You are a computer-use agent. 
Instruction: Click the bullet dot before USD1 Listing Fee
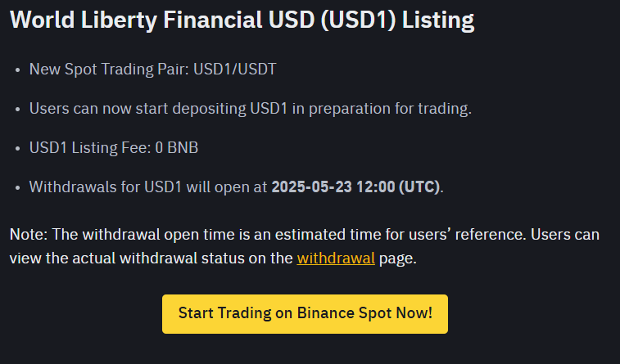coord(18,148)
